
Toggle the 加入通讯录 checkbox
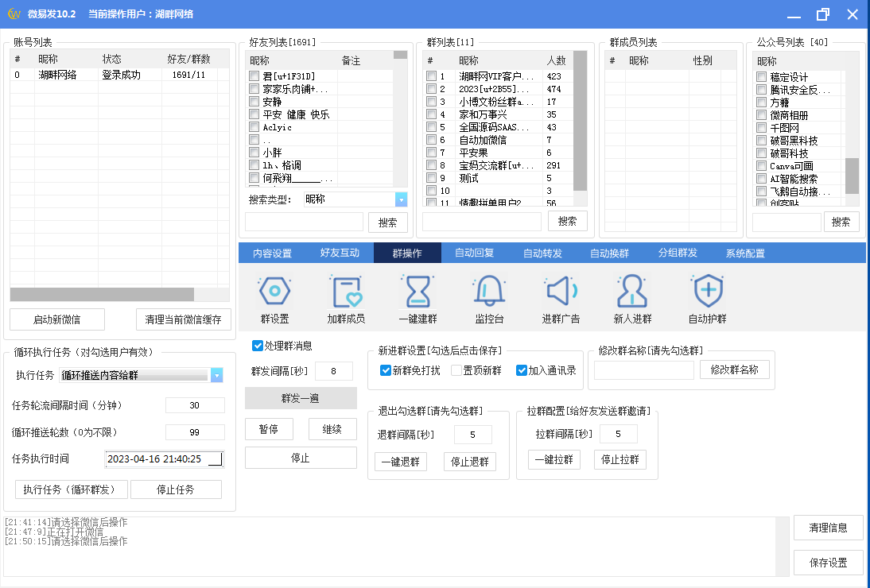click(x=522, y=370)
